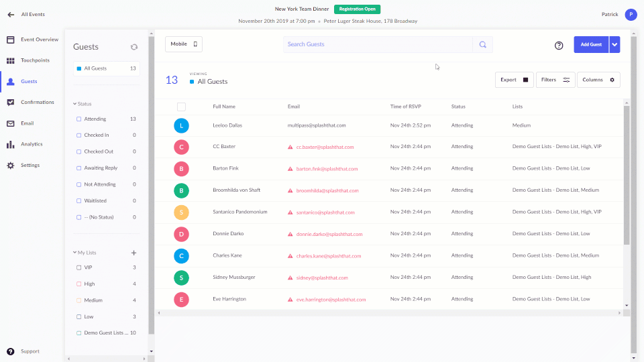Open the sidney@splashthat.com email link
This screenshot has width=644, height=362.
click(x=322, y=278)
